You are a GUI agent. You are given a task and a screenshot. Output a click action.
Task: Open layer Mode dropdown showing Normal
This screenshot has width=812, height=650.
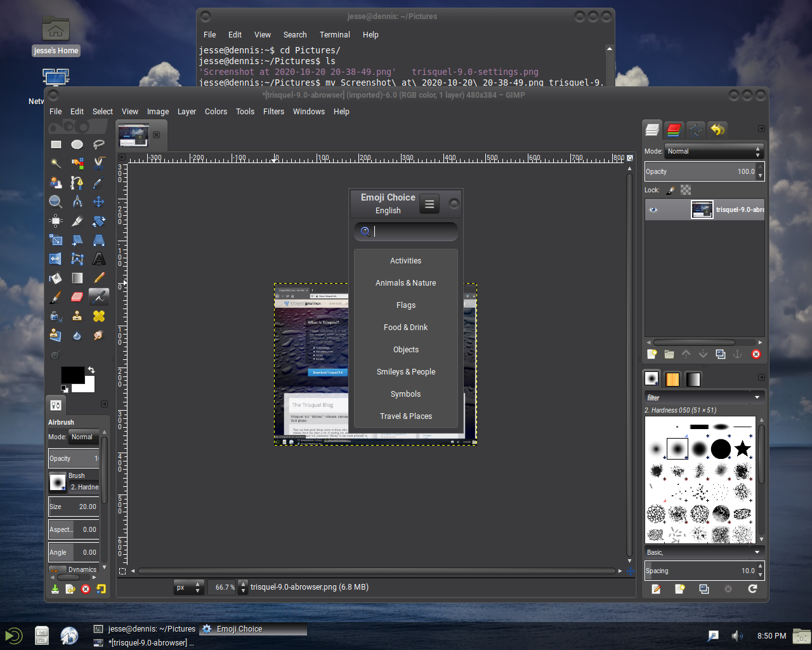(714, 152)
